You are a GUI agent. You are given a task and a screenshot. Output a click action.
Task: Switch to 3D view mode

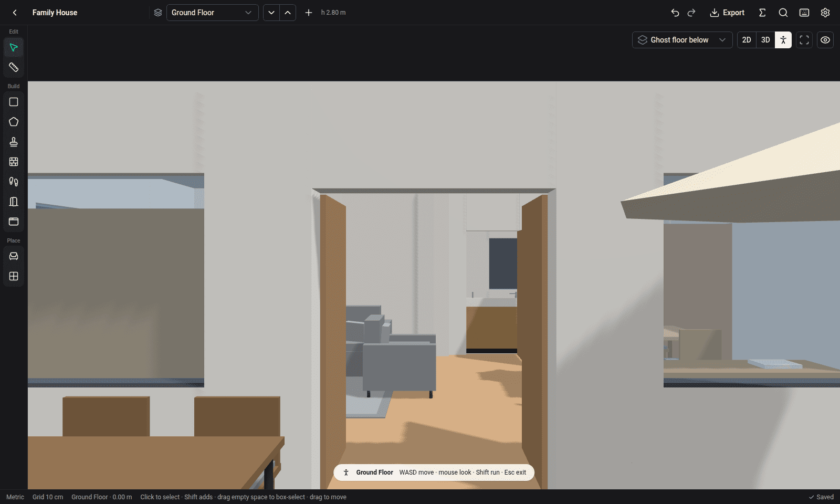(765, 40)
